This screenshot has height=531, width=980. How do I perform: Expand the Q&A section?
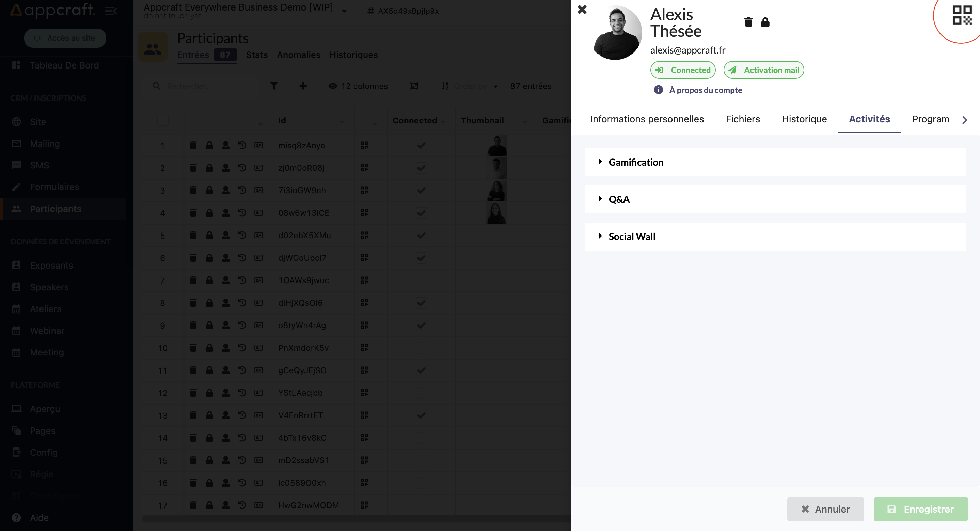pyautogui.click(x=775, y=199)
